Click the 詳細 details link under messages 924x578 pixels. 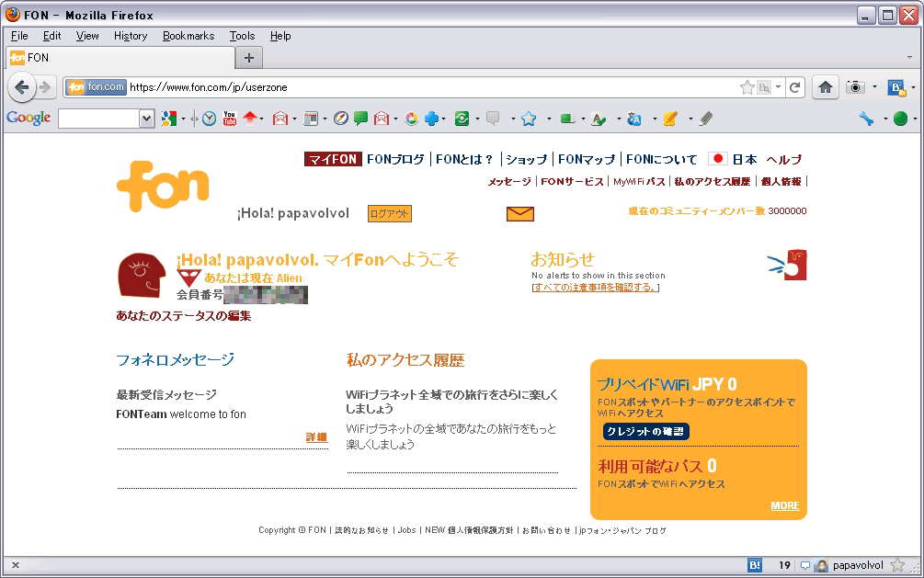coord(316,436)
